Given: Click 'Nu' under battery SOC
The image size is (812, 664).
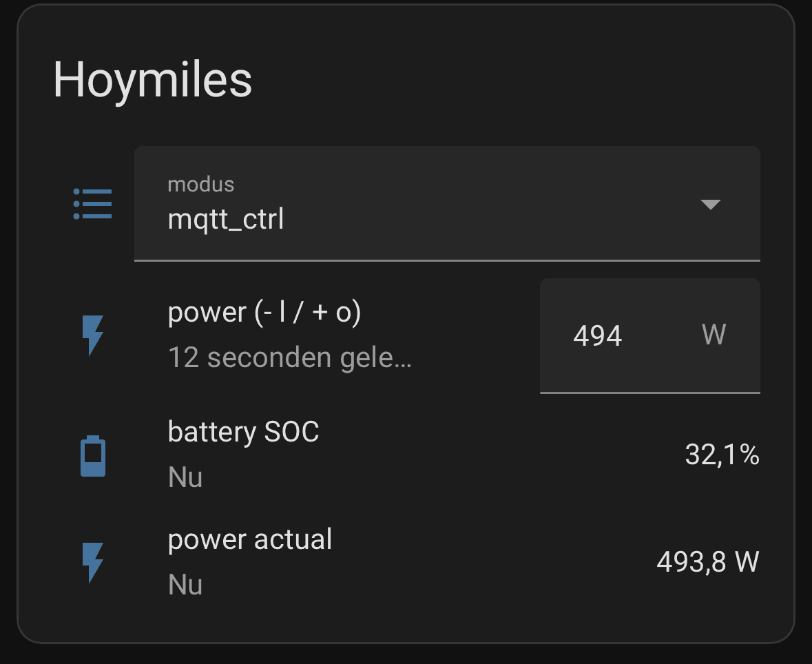Looking at the screenshot, I should pyautogui.click(x=185, y=477).
